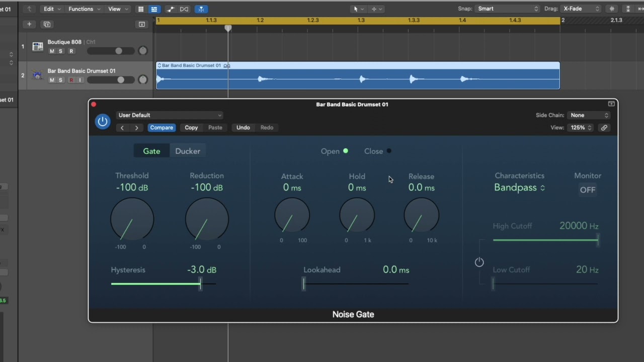Mute the Boutique 808 track
This screenshot has height=362, width=644.
[x=52, y=51]
